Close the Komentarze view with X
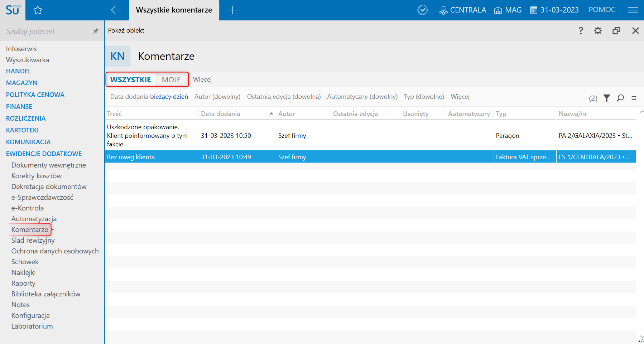The height and width of the screenshot is (344, 644). click(635, 30)
